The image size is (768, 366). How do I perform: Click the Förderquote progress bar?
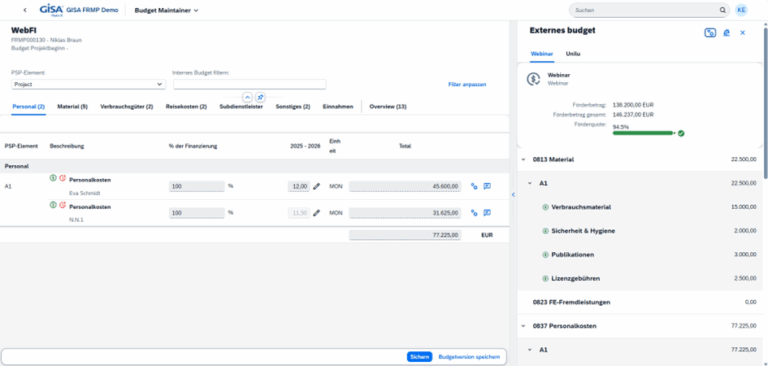[x=644, y=133]
